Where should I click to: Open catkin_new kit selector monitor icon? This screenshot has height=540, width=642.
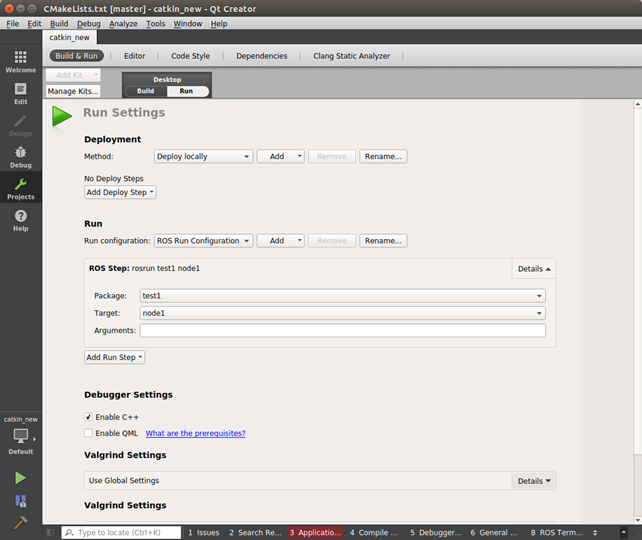pos(20,436)
